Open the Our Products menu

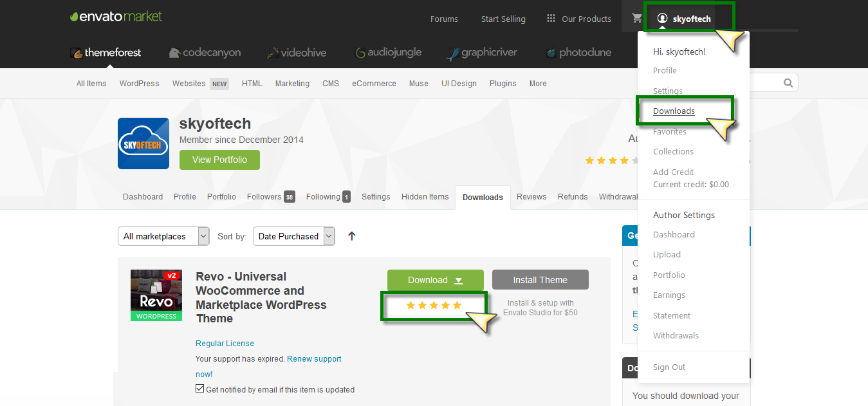click(579, 19)
